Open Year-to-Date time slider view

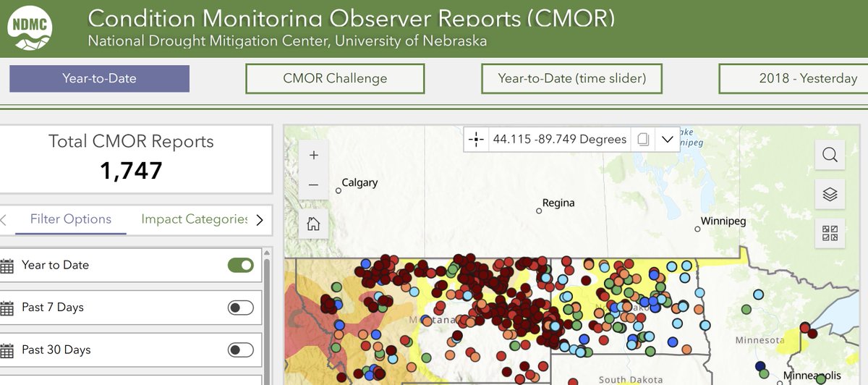click(x=572, y=78)
